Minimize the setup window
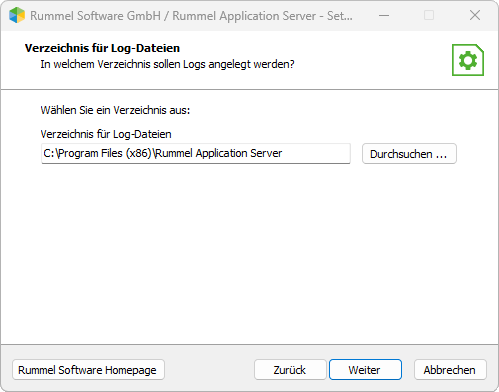Viewport: 499px width, 392px height. [384, 15]
